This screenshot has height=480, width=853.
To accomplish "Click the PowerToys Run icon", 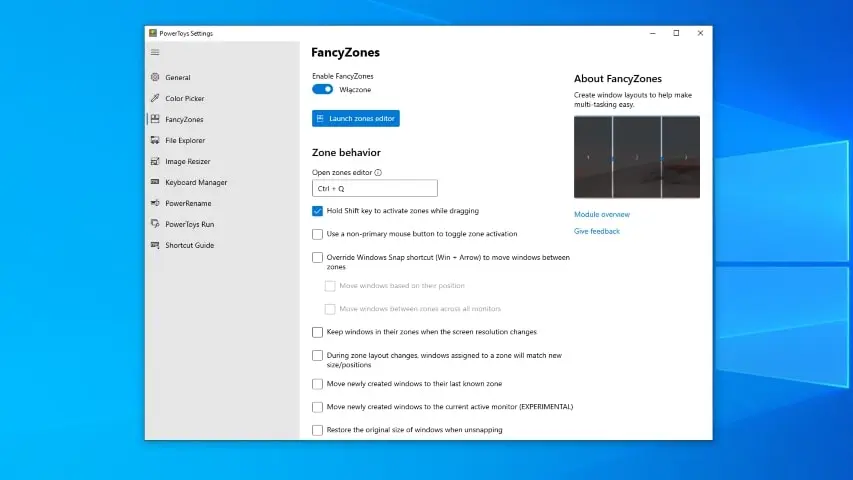I will (155, 224).
